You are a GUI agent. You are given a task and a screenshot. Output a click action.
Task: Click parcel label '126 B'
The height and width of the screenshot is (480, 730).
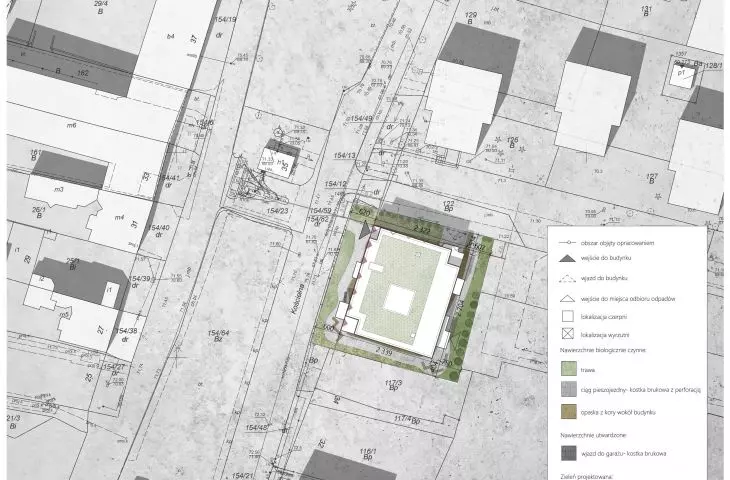pyautogui.click(x=512, y=142)
